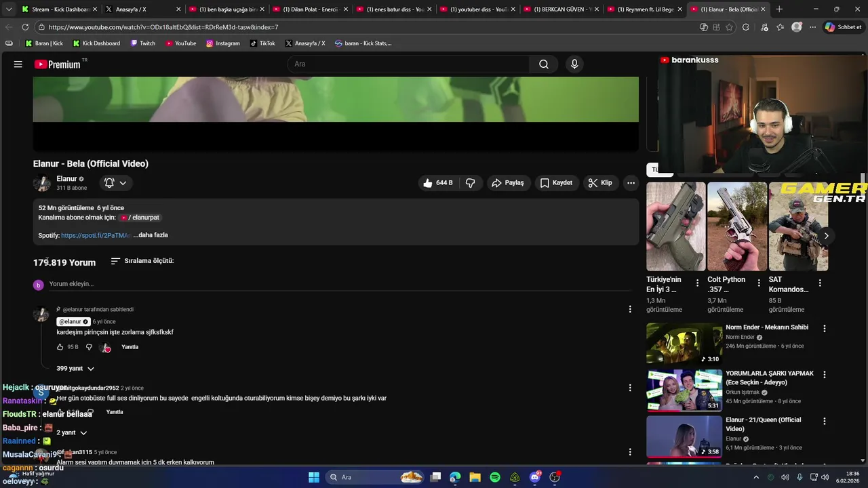This screenshot has height=488, width=868.
Task: Open options menu for Alarm sesi comment
Action: [x=630, y=452]
